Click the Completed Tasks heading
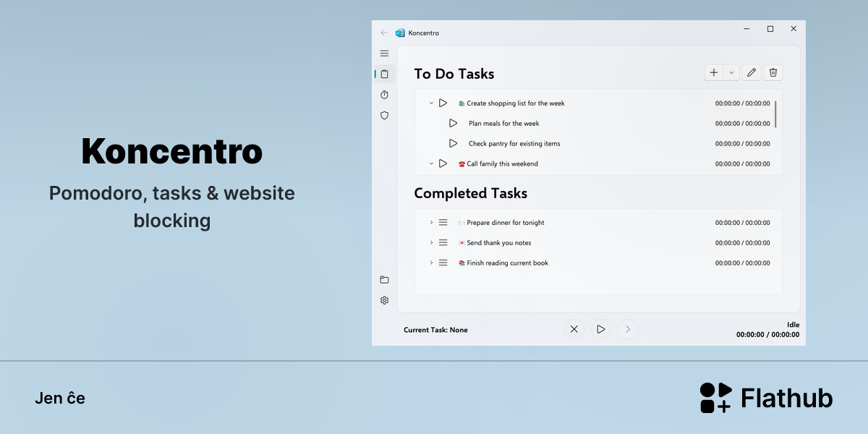Screen dimensions: 868x434 [471, 193]
